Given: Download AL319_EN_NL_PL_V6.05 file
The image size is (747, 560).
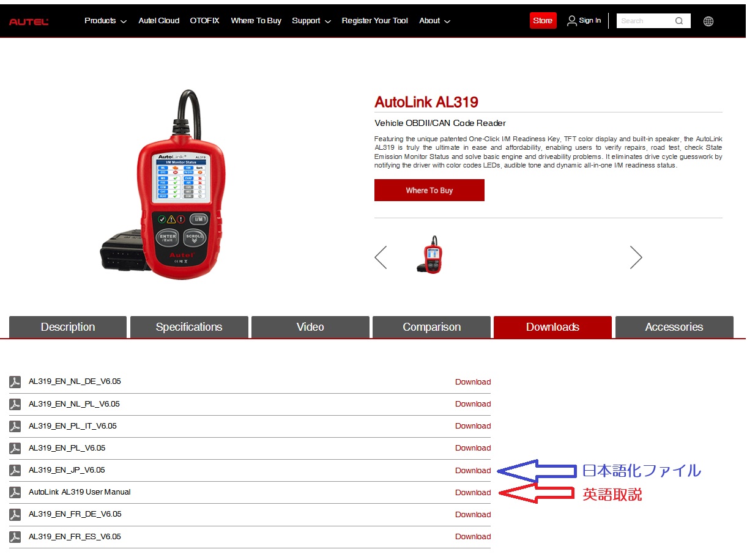Looking at the screenshot, I should click(473, 404).
